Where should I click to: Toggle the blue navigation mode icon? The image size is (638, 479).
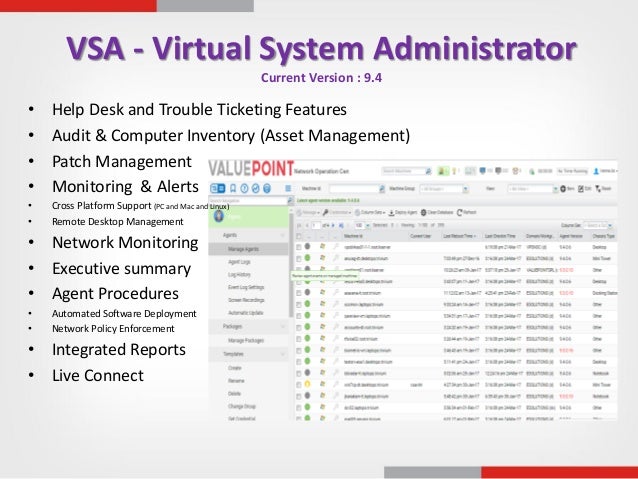pyautogui.click(x=218, y=188)
